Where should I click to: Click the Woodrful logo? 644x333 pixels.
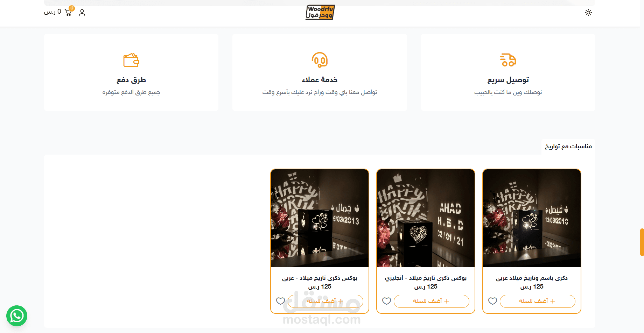point(320,12)
